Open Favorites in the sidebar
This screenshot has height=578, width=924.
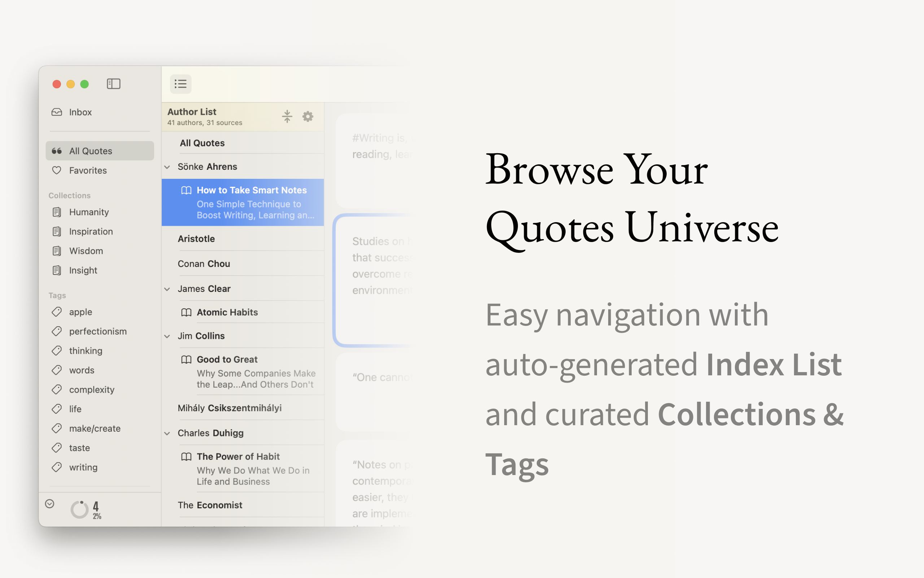pyautogui.click(x=100, y=170)
